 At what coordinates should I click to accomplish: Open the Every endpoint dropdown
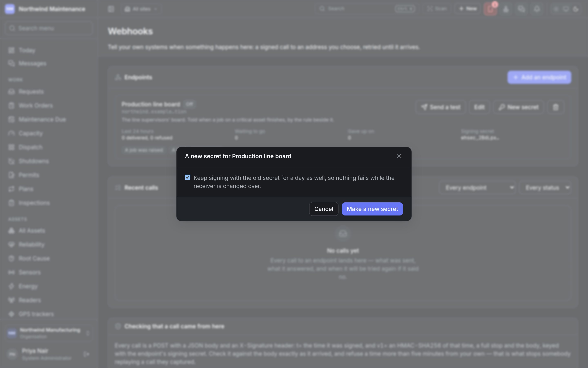point(478,188)
